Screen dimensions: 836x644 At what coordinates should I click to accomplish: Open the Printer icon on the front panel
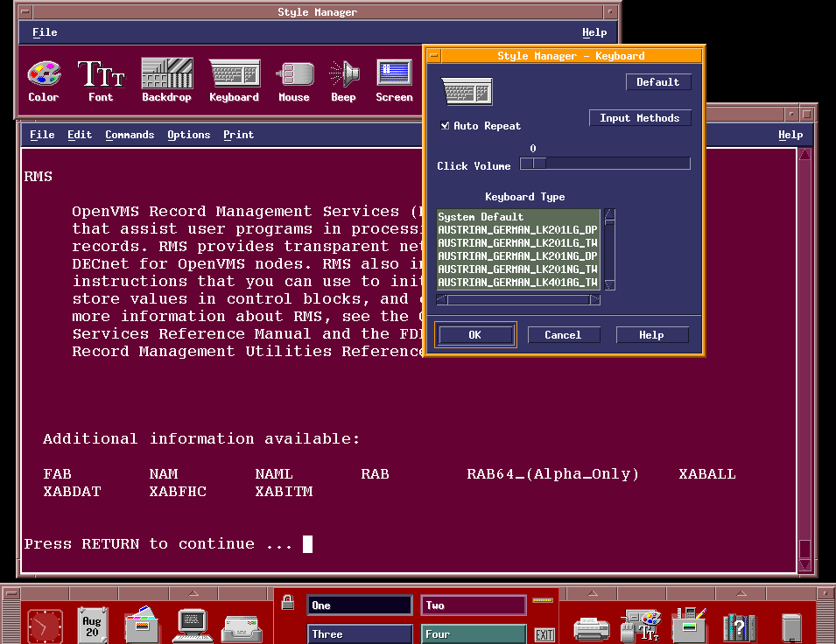point(591,628)
